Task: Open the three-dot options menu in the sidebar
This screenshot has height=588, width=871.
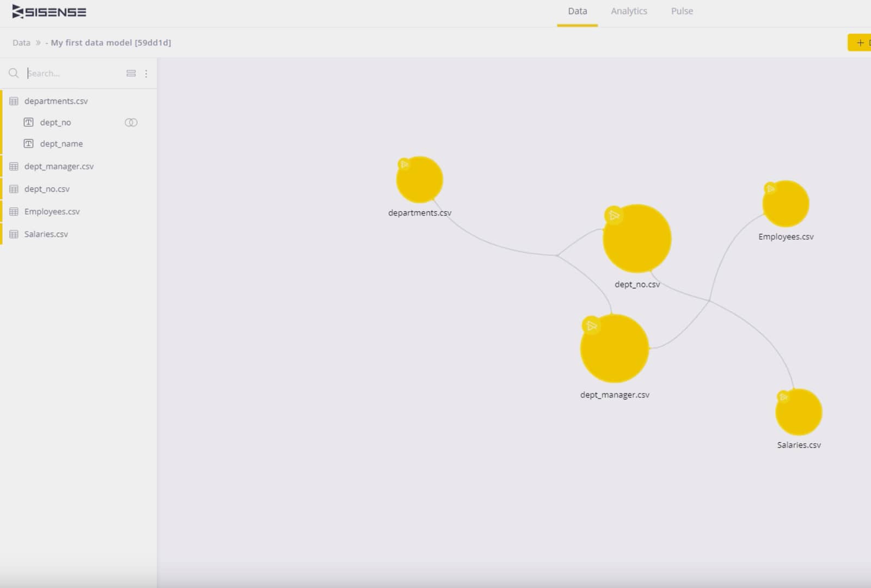Action: click(146, 73)
